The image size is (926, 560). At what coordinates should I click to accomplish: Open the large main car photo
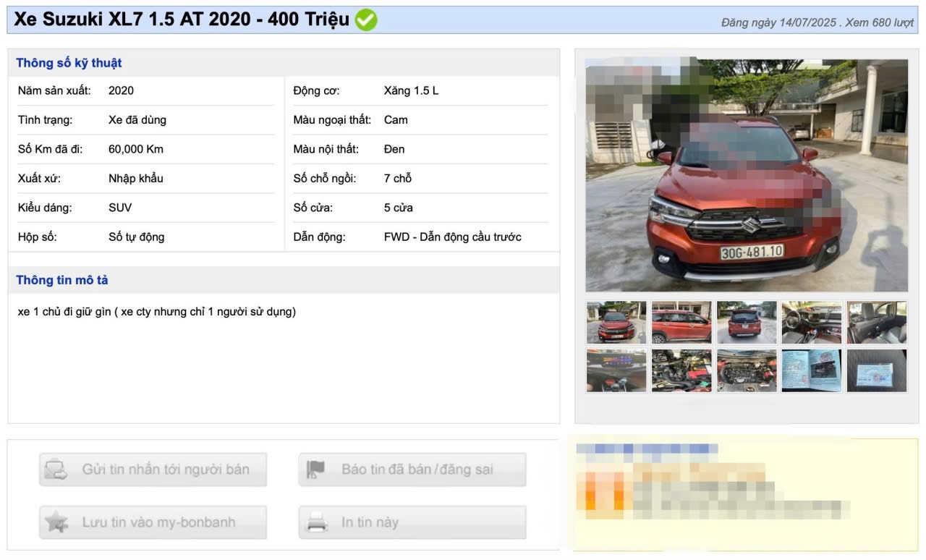point(746,175)
